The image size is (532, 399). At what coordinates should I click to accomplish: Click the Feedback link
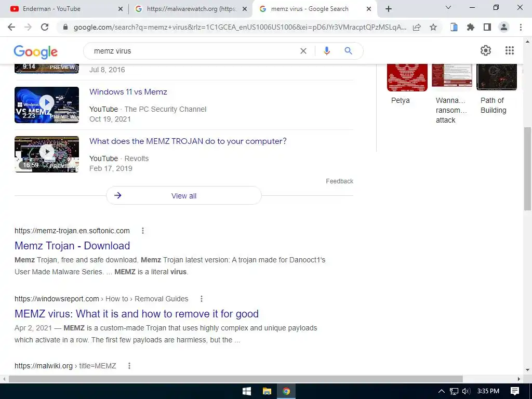[340, 181]
